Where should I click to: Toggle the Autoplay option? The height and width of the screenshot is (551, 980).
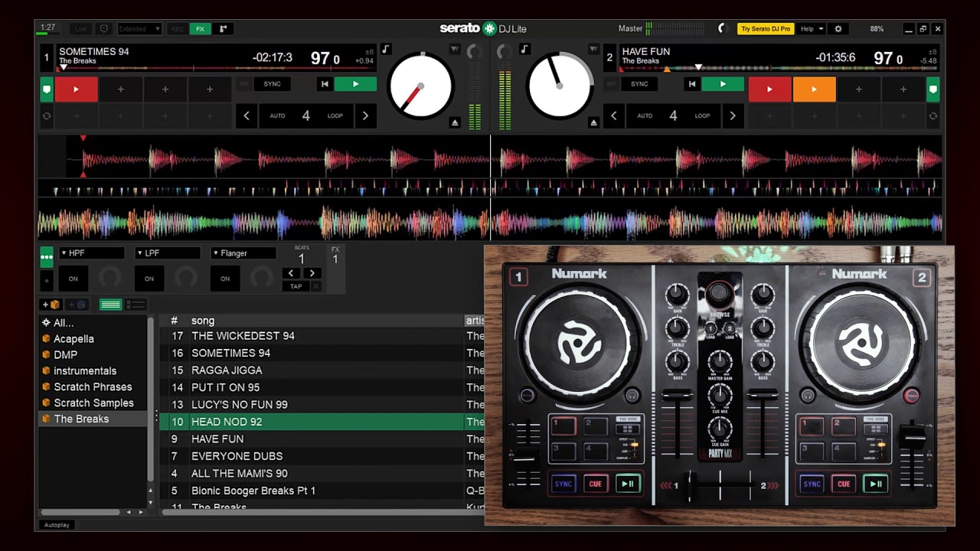click(x=57, y=525)
